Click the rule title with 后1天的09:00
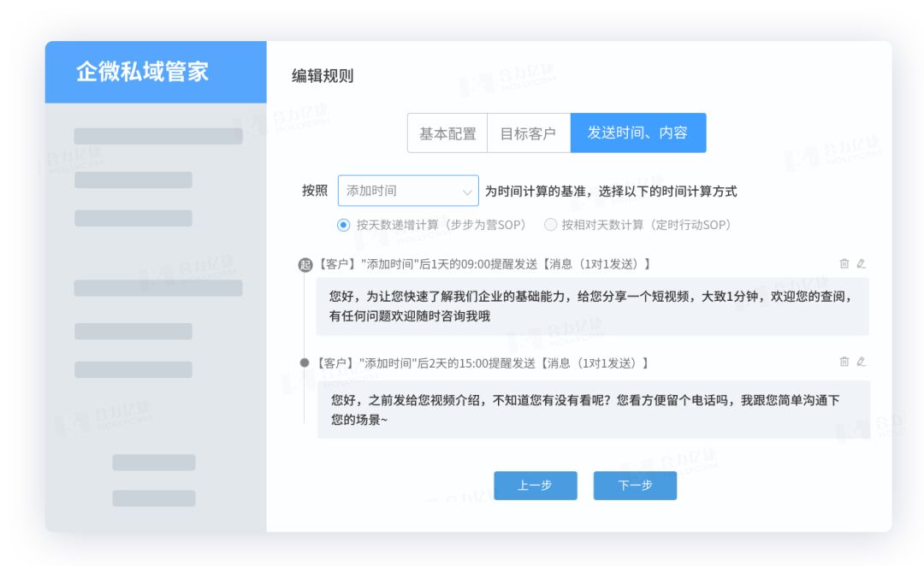924x566 pixels. [x=483, y=265]
